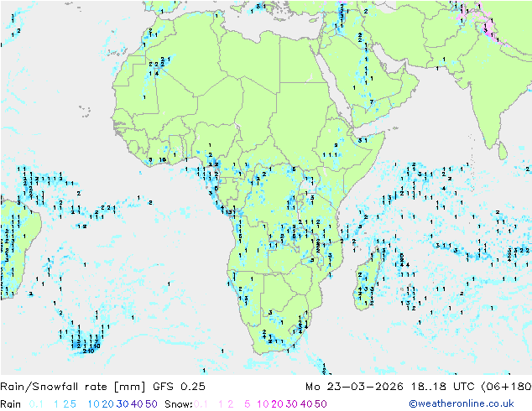
Task: Pick the Rain 40 legend color value
Action: (x=137, y=404)
